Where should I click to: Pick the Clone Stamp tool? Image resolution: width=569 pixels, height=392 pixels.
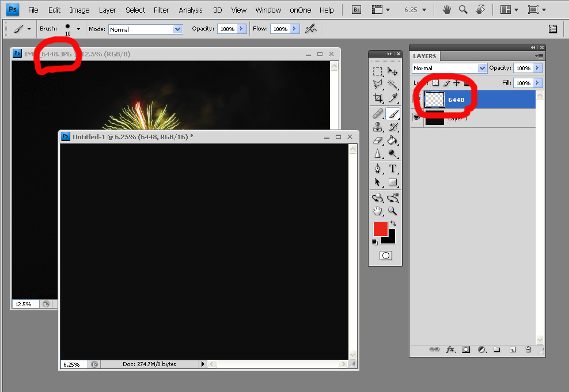(377, 127)
